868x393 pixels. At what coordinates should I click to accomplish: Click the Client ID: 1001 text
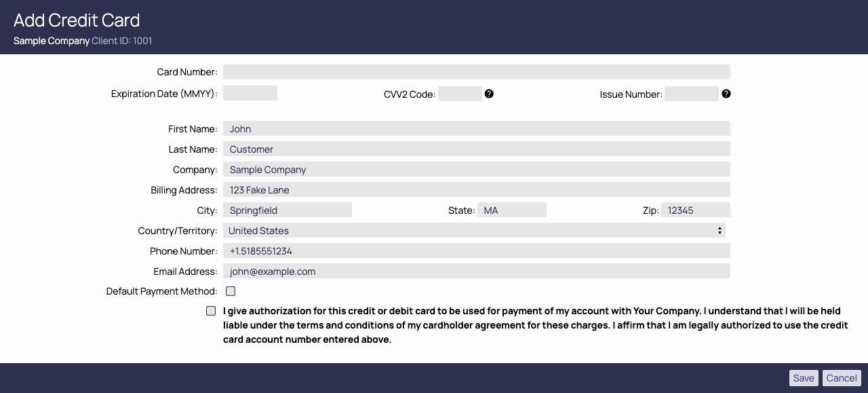122,41
